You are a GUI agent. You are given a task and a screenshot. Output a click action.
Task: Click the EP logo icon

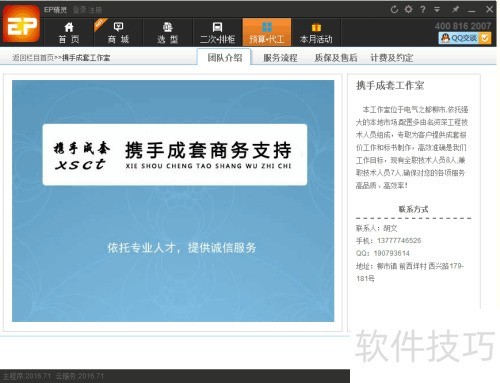[x=22, y=24]
